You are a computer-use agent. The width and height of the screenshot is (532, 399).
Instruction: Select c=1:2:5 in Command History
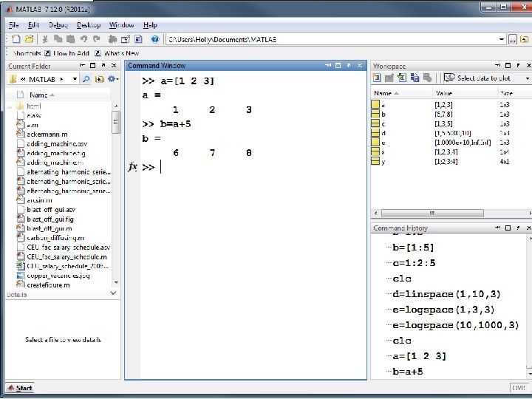[414, 263]
